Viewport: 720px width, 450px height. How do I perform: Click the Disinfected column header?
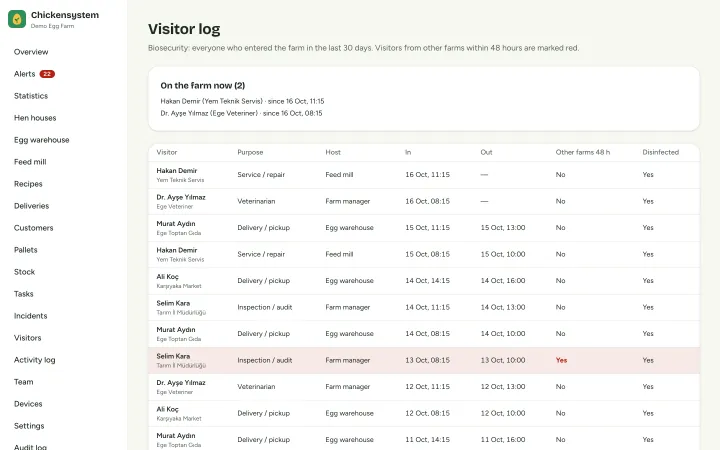(x=660, y=152)
